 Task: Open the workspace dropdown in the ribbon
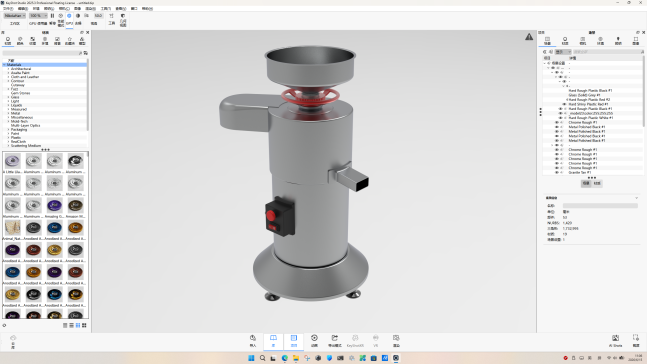point(15,16)
